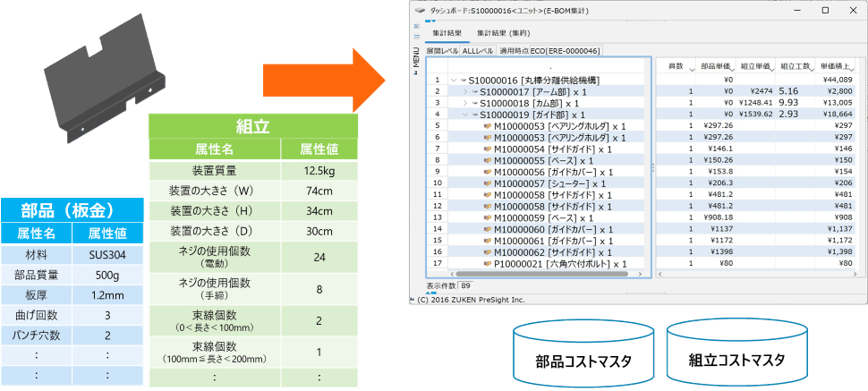Click the part icon for M10000055 ベース

[x=488, y=161]
